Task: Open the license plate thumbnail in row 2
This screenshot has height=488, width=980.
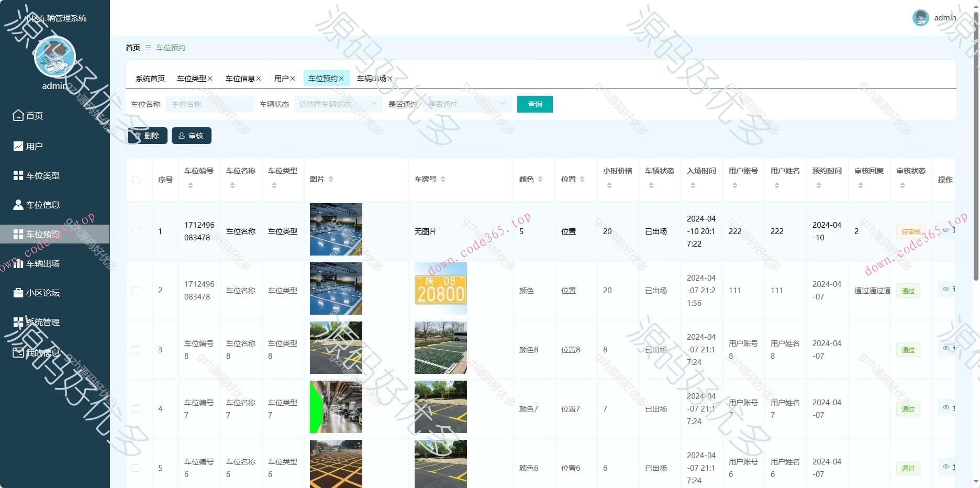Action: (x=440, y=289)
